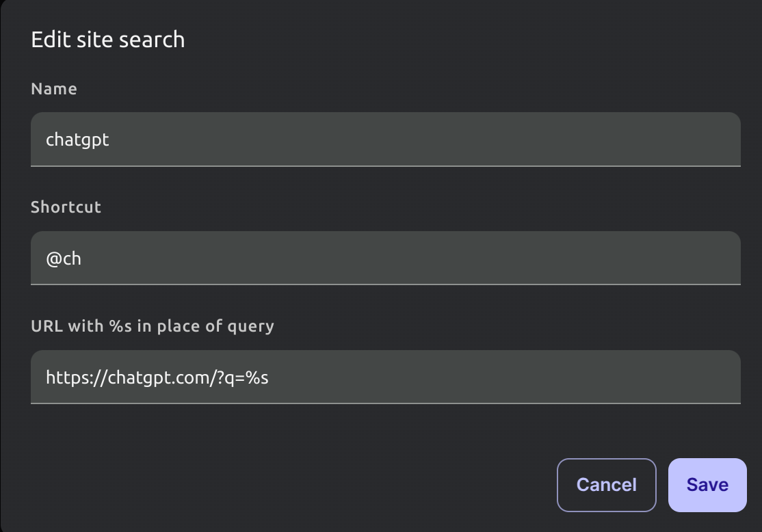Screen dimensions: 762x532
Task: Place cursor on the 'chatgpt' name text
Action: coord(77,140)
